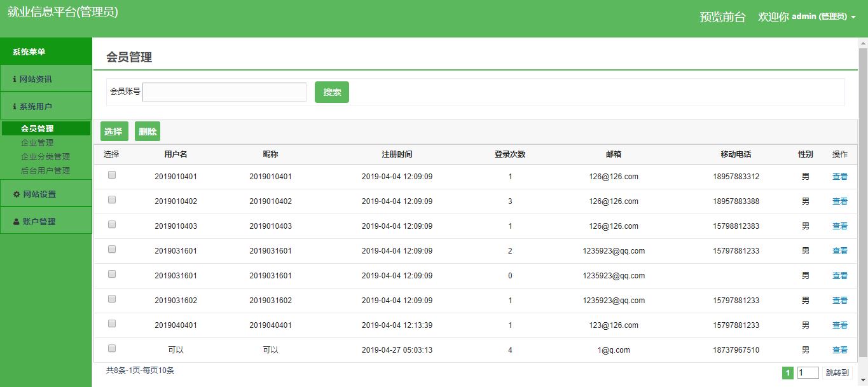Click the info icon beside 系统用户
Screen dimensions: 868x387
pyautogui.click(x=15, y=107)
